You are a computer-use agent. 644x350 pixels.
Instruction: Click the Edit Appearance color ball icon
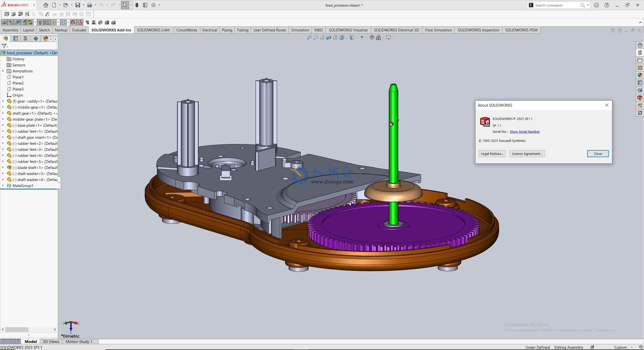(x=372, y=38)
